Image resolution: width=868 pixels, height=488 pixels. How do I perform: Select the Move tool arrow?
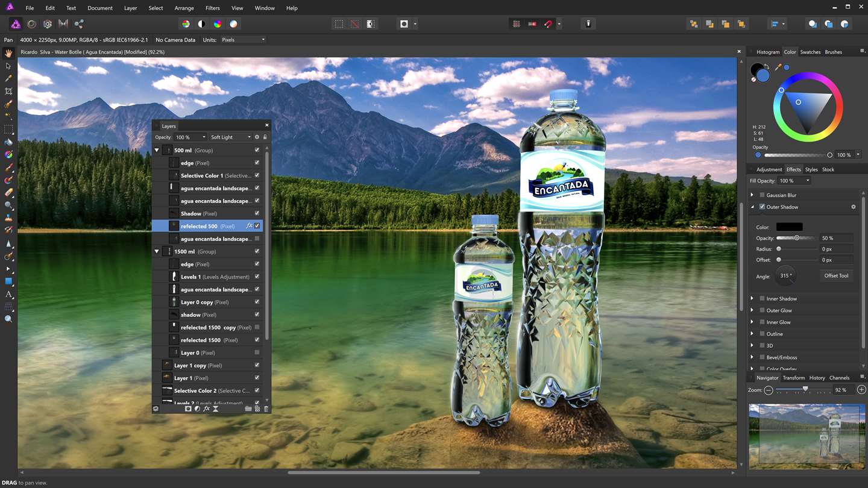click(8, 66)
